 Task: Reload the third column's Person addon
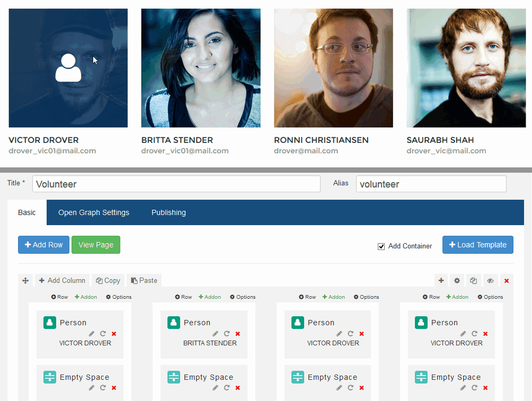pyautogui.click(x=350, y=334)
